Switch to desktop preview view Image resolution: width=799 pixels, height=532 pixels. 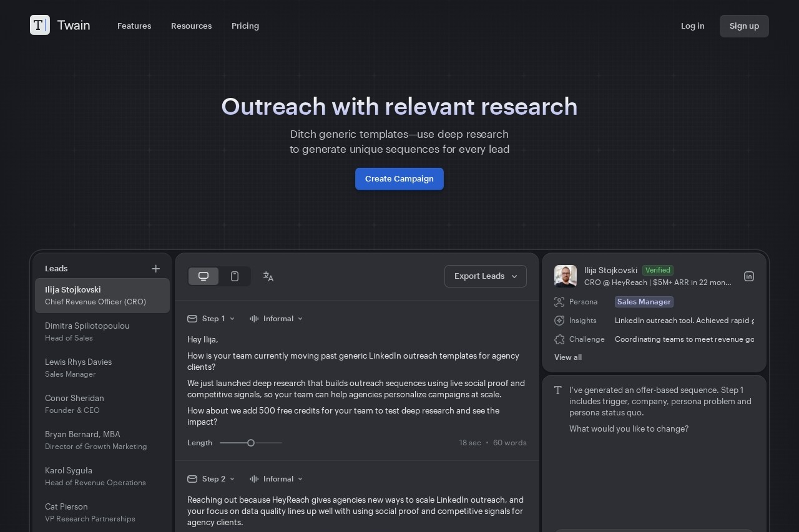point(203,276)
